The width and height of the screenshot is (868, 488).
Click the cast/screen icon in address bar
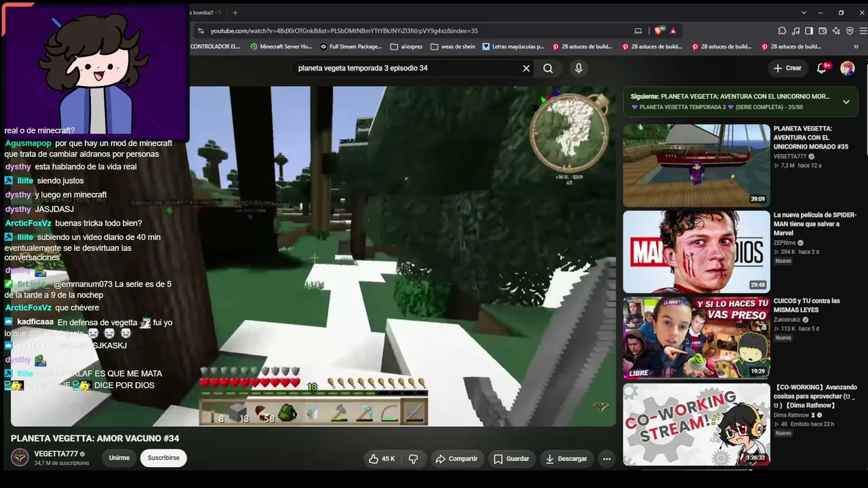tap(638, 30)
